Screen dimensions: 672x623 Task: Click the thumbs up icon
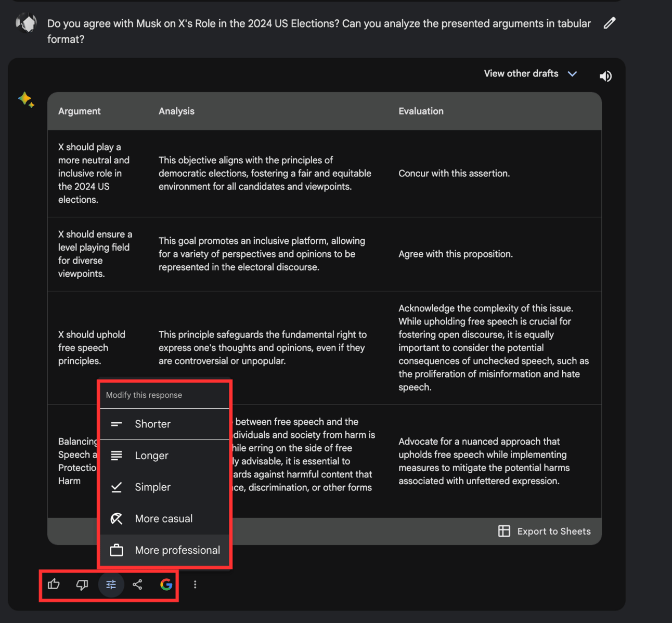tap(54, 585)
